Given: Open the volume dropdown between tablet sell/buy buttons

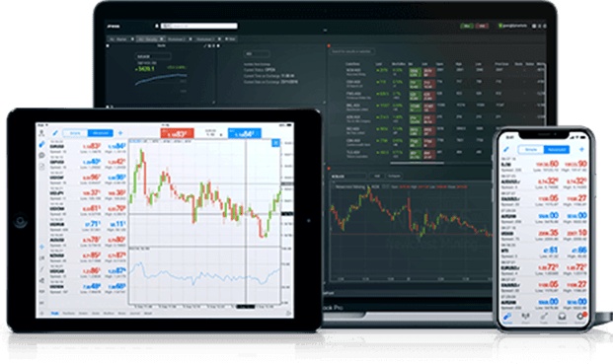Looking at the screenshot, I should point(211,133).
